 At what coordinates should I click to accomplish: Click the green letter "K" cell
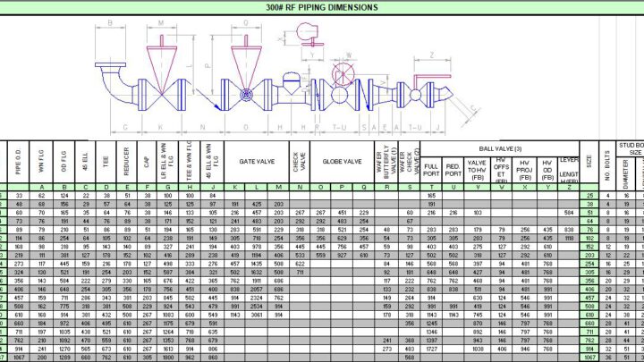click(x=235, y=187)
